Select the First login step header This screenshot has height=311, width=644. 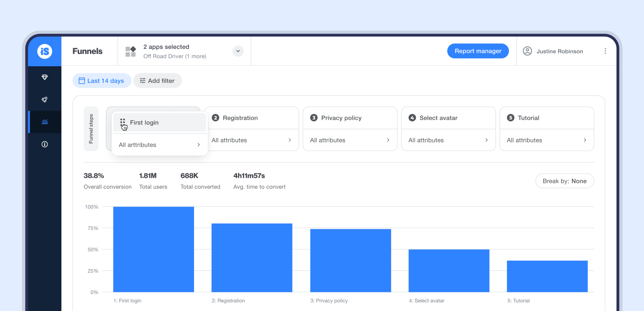tap(160, 122)
